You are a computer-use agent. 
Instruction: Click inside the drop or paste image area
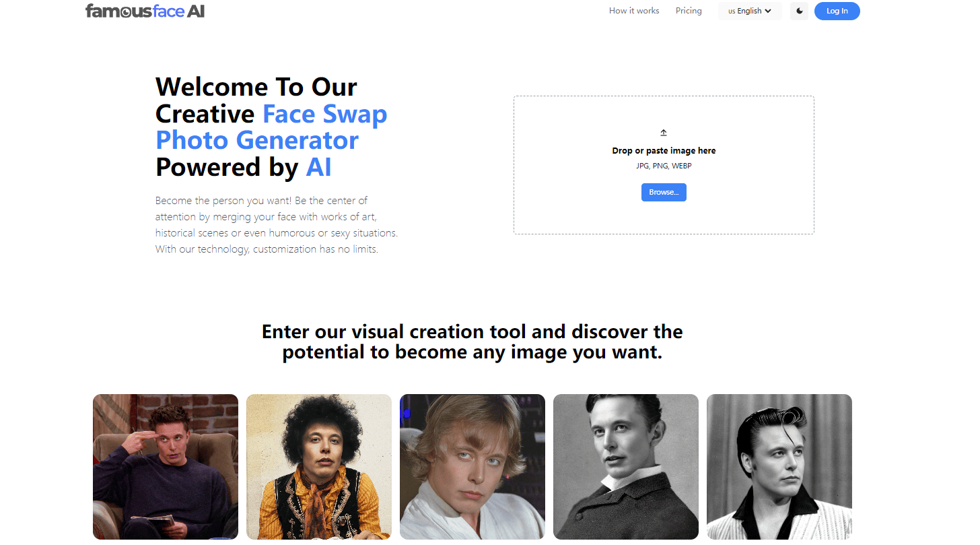pyautogui.click(x=663, y=164)
